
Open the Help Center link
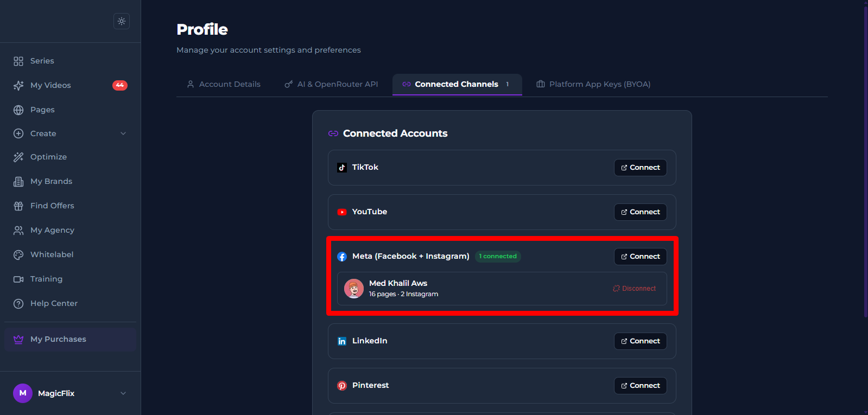point(71,304)
